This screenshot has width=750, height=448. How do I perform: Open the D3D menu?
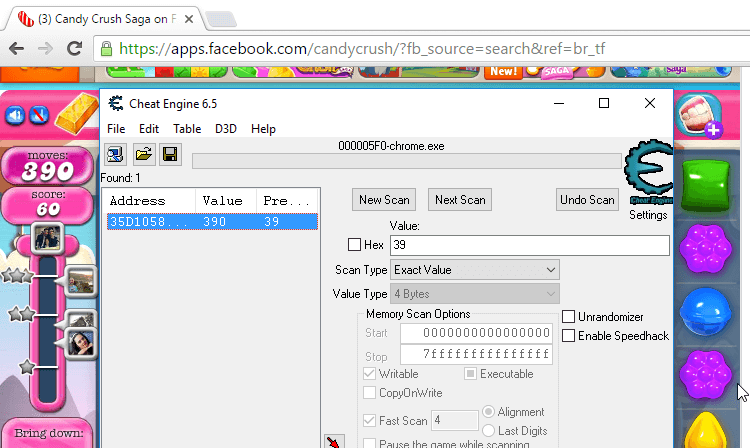[225, 129]
